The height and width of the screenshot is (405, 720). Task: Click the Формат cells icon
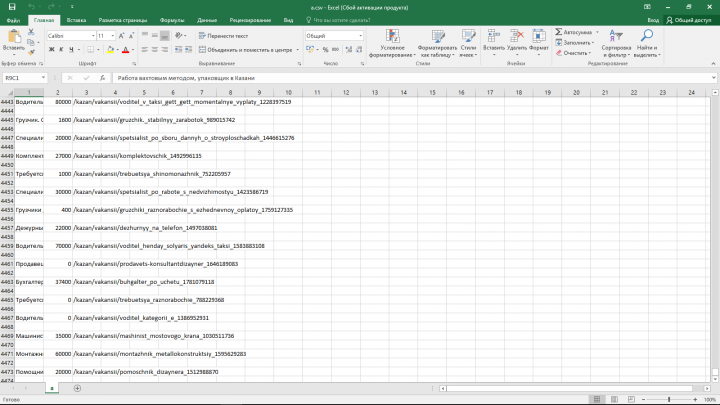(x=539, y=36)
